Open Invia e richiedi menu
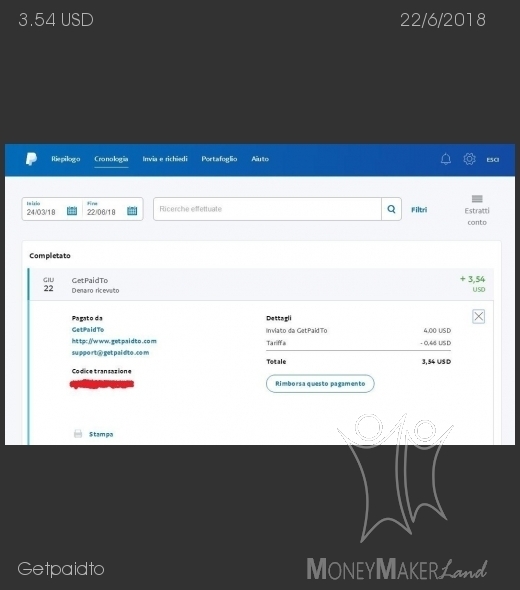Image resolution: width=520 pixels, height=590 pixels. coord(165,159)
